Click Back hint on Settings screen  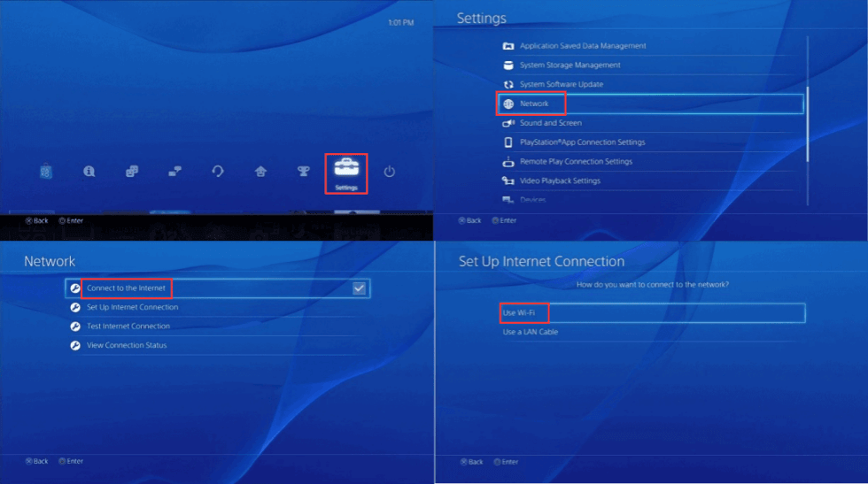click(x=470, y=220)
